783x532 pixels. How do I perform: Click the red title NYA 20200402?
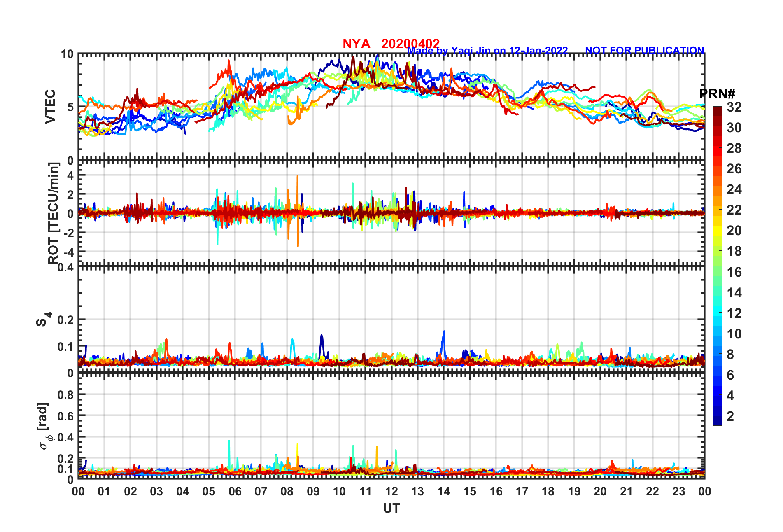[x=391, y=44]
